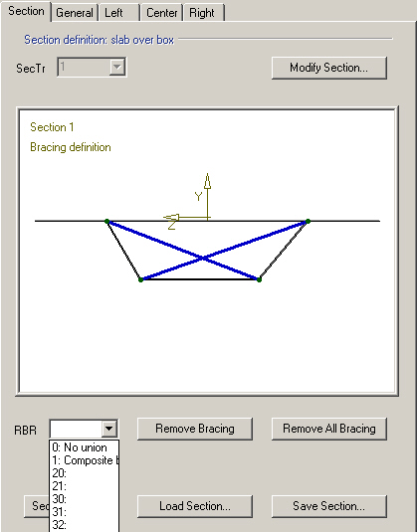Expand the SecTr dropdown arrow
Image resolution: width=417 pixels, height=532 pixels.
[x=117, y=68]
